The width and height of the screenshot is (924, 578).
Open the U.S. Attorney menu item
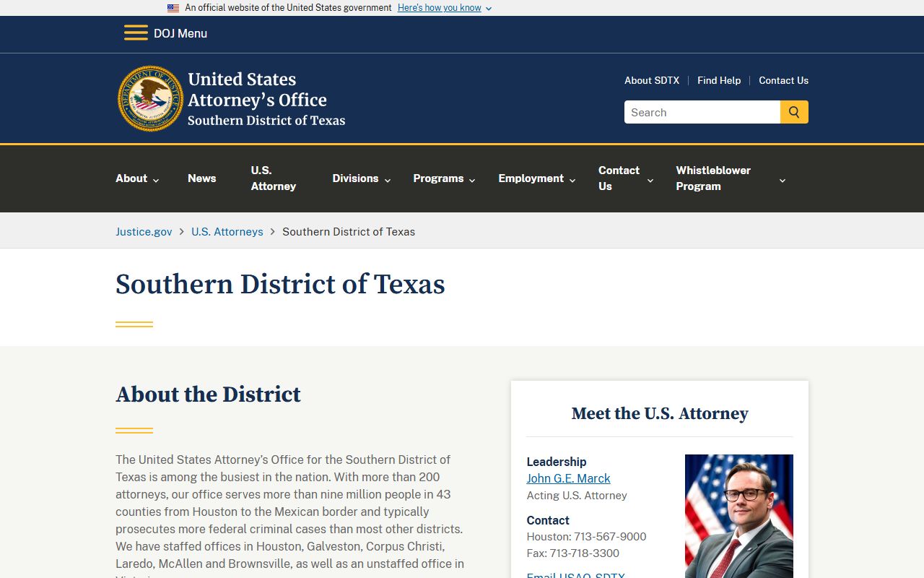[274, 178]
